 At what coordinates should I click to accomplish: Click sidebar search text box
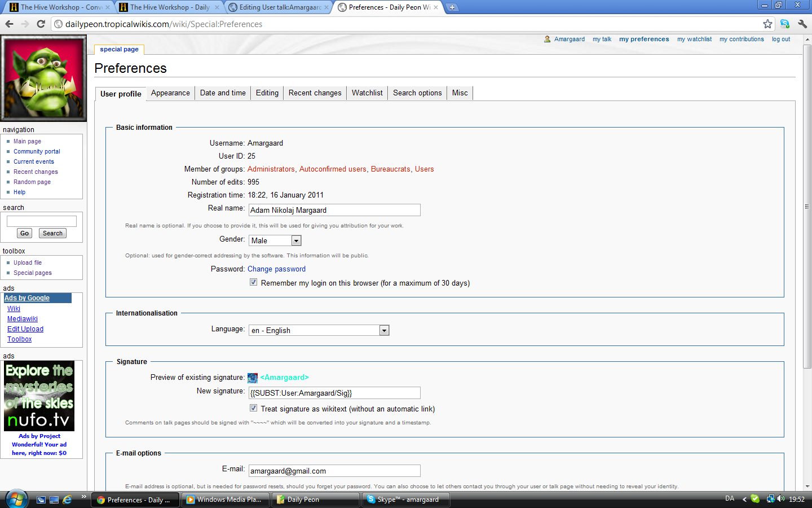(41, 221)
